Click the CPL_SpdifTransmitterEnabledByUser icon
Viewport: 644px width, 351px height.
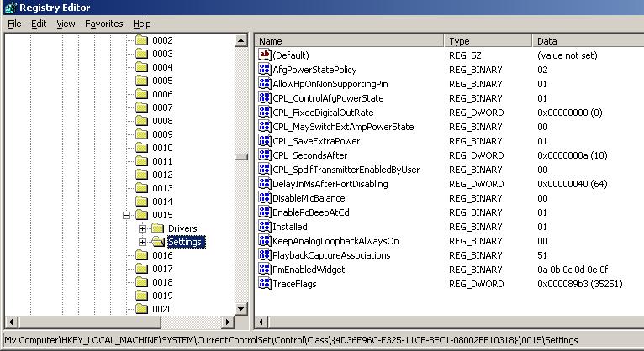tap(265, 169)
